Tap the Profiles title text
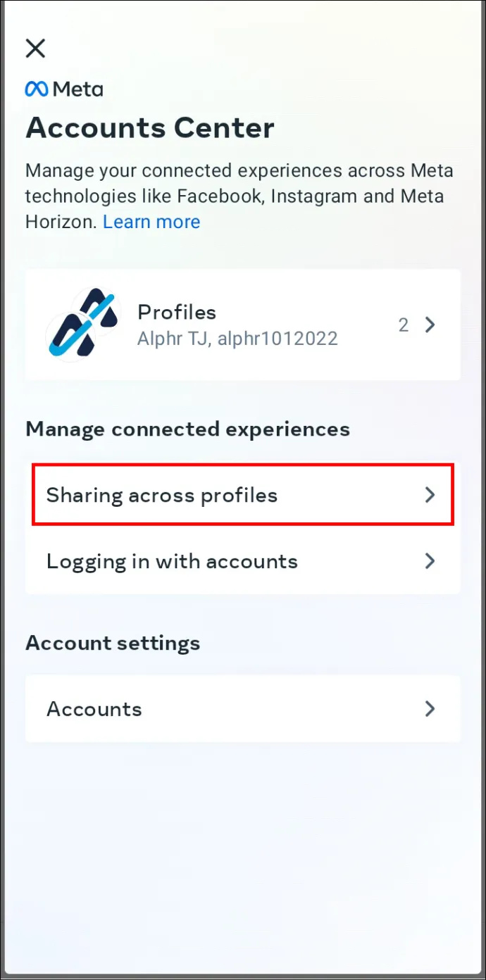The image size is (486, 980). (x=177, y=312)
